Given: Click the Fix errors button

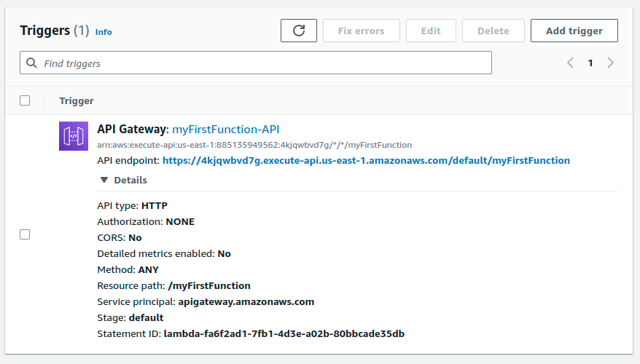Looking at the screenshot, I should pyautogui.click(x=362, y=31).
